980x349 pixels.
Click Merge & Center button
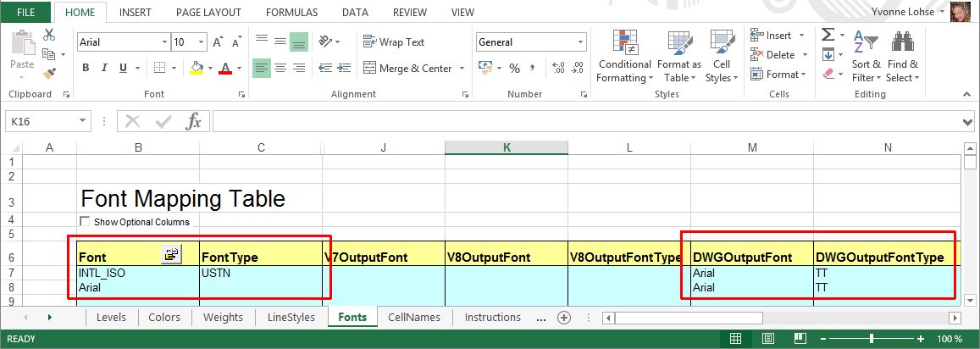click(407, 68)
